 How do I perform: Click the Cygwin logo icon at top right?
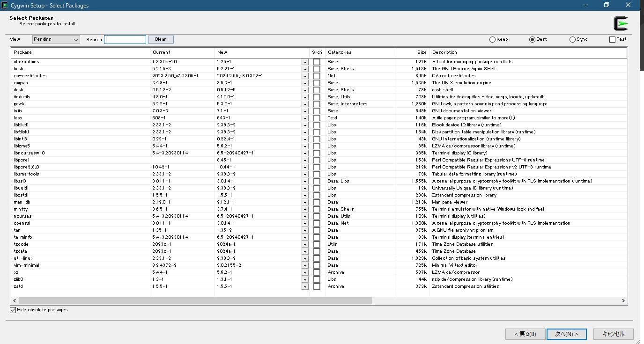[621, 23]
